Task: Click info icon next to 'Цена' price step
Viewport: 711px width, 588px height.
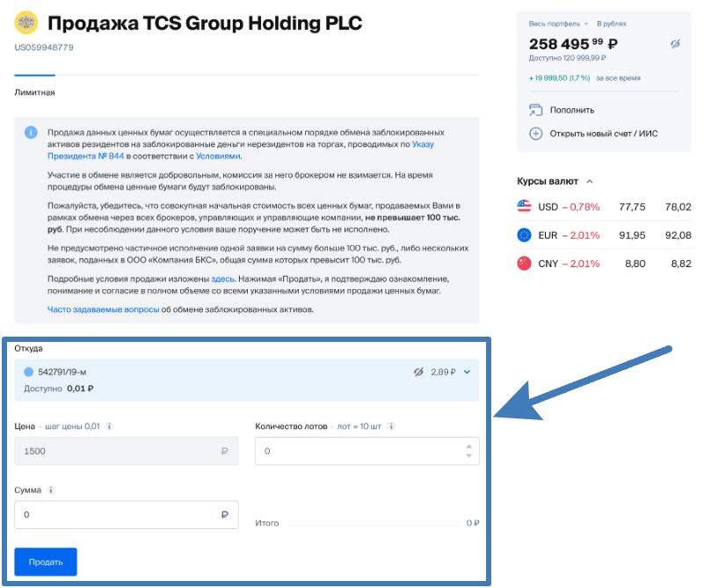Action: point(110,426)
